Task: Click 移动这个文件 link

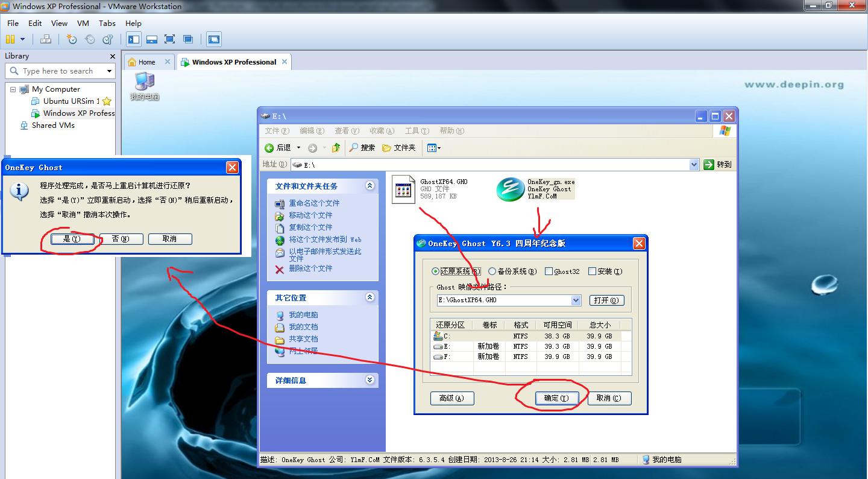Action: (310, 215)
